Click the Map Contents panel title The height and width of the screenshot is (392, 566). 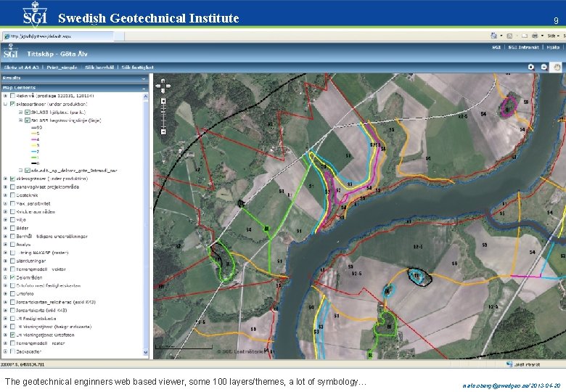pyautogui.click(x=19, y=88)
